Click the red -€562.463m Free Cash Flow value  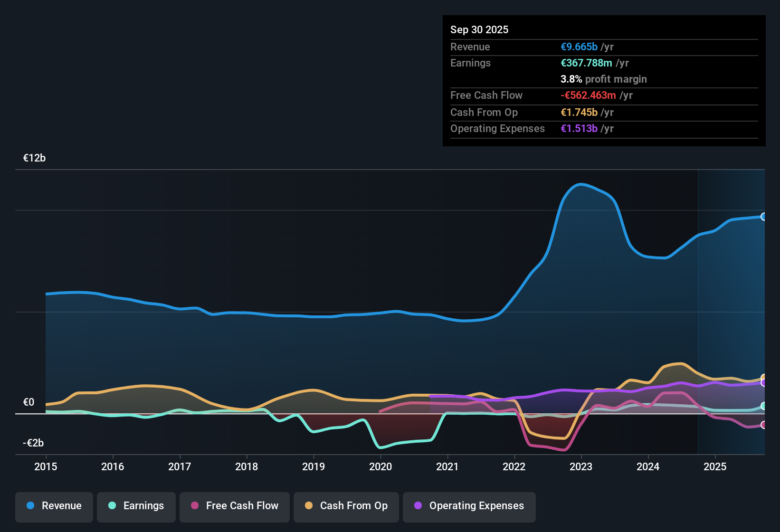(588, 95)
